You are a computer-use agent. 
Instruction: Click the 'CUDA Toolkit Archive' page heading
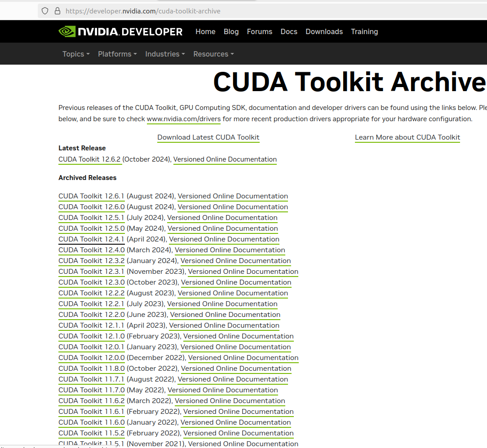(x=350, y=82)
